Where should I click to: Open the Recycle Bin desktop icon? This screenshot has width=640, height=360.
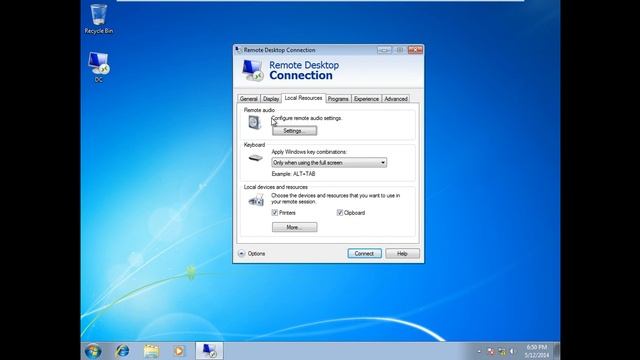98,19
